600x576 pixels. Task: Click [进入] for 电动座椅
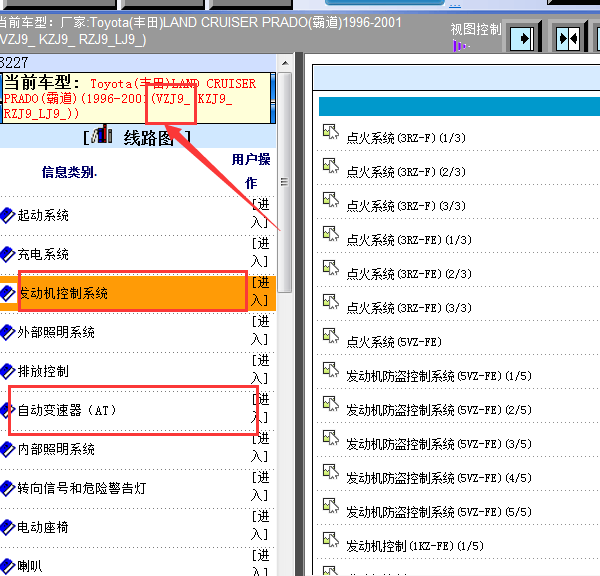(x=260, y=525)
